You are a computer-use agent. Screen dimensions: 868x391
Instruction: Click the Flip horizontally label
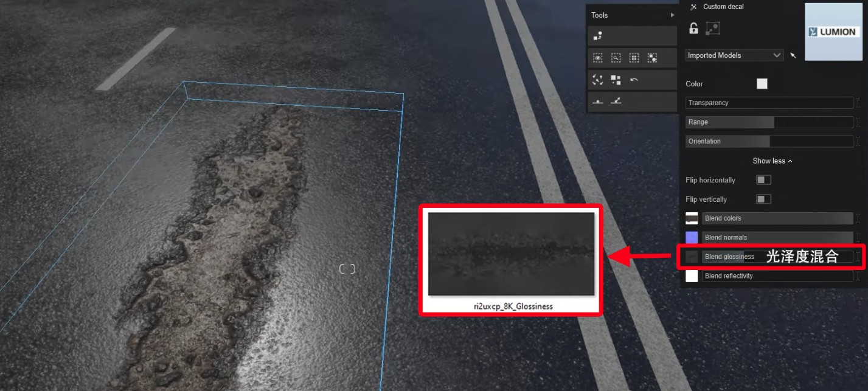(710, 180)
